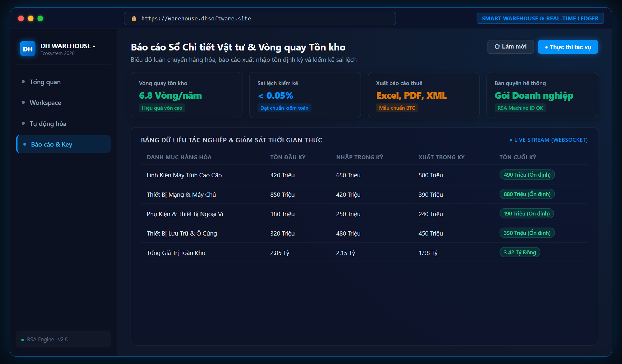Click the NHẬP TRONG KỲ column header
The height and width of the screenshot is (364, 622).
[360, 157]
